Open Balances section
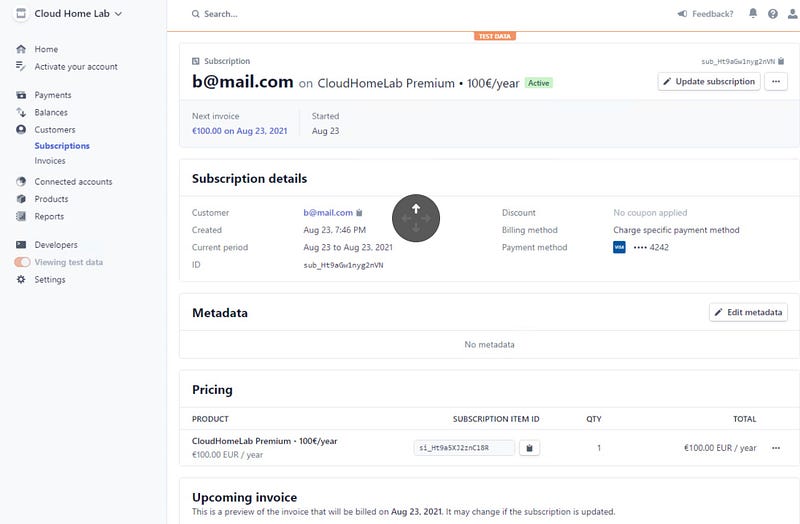 tap(51, 112)
